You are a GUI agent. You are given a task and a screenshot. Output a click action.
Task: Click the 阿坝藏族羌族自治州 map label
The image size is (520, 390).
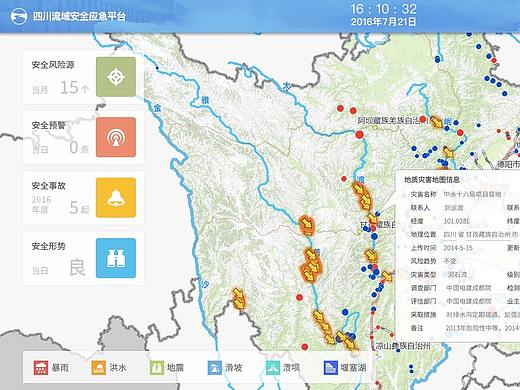click(393, 121)
